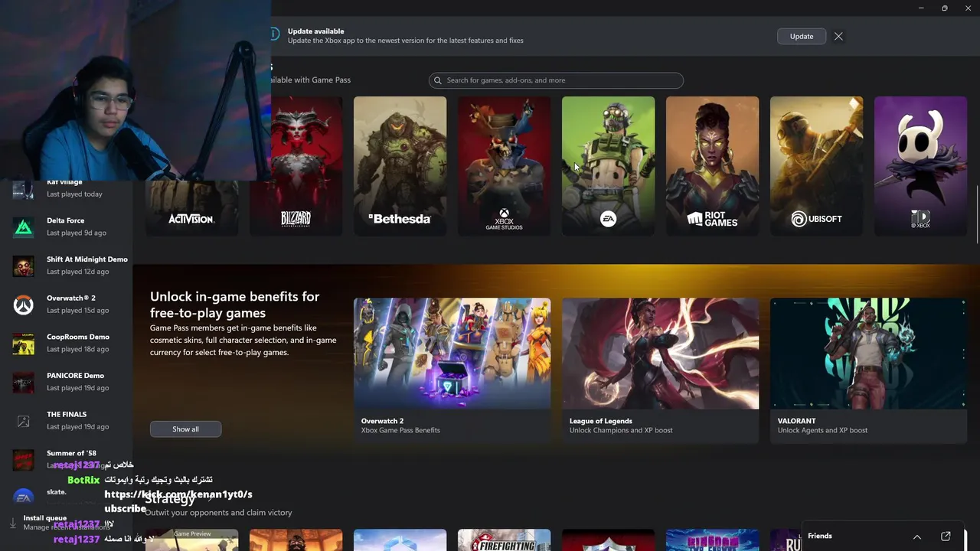
Task: Click the Update button in the banner
Action: (x=802, y=36)
